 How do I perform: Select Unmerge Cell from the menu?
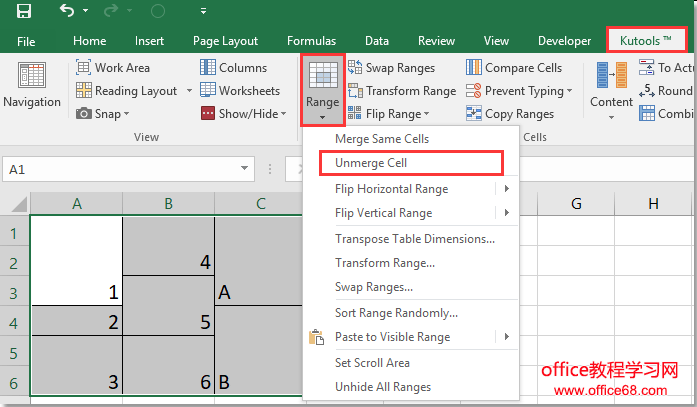point(371,163)
